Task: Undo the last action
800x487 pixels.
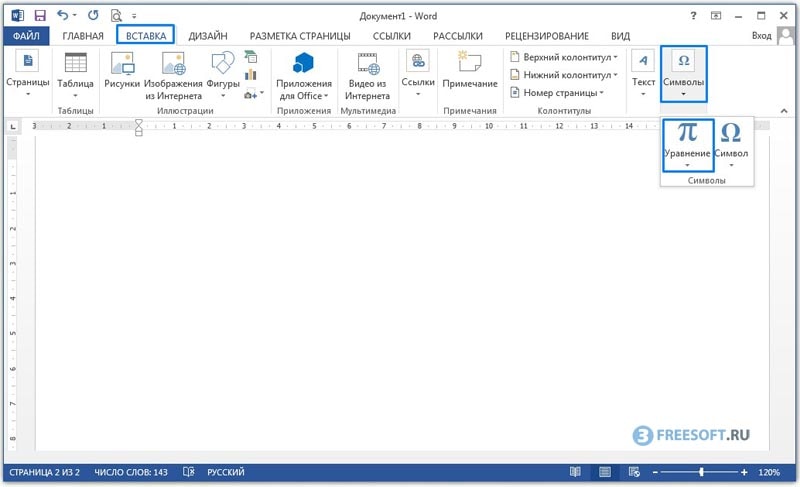Action: tap(63, 15)
